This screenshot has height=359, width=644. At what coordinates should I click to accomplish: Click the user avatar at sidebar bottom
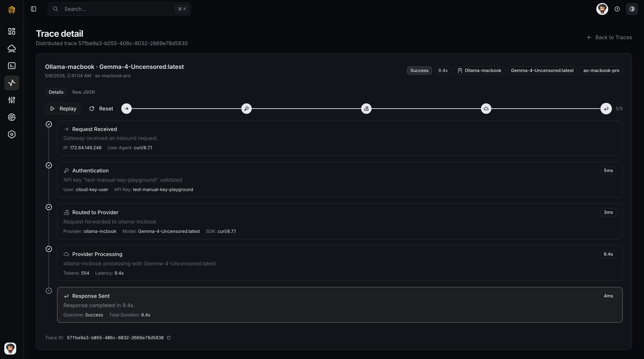click(x=10, y=349)
